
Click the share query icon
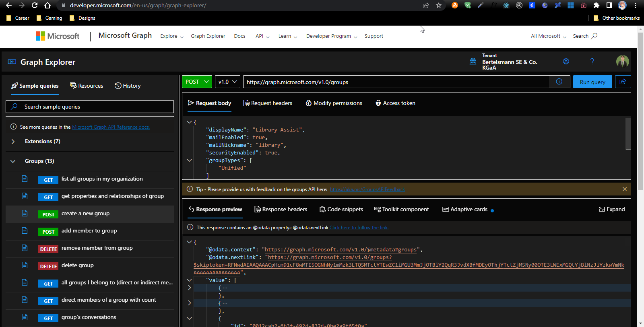(623, 82)
